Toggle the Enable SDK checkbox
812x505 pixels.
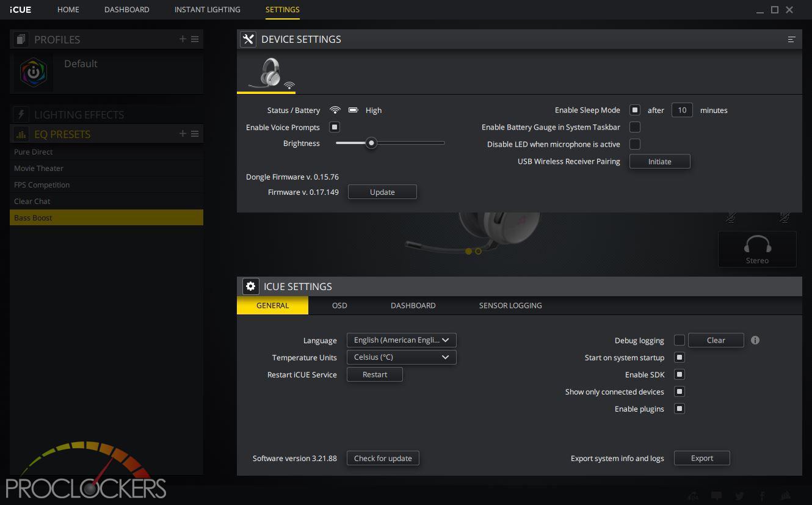pos(679,374)
